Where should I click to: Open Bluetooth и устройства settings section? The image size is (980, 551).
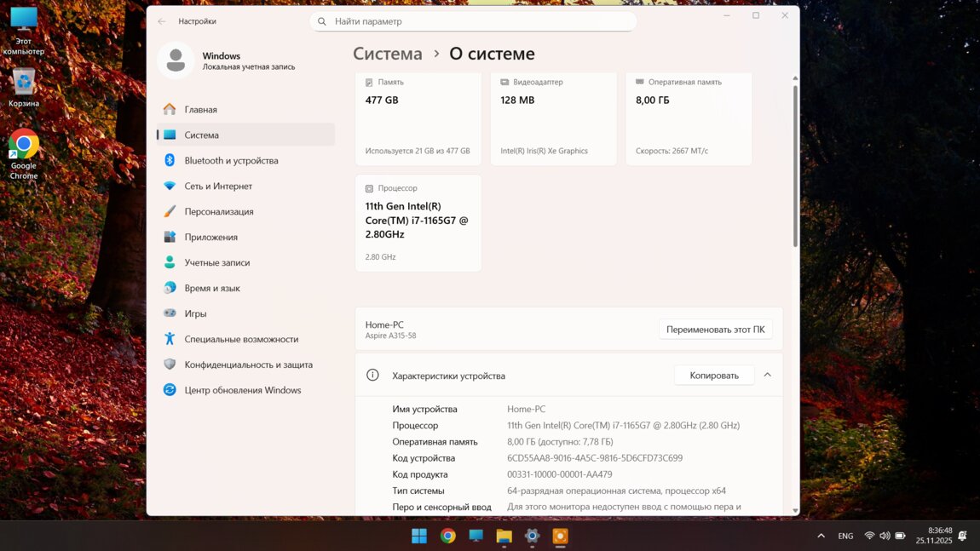coord(231,160)
